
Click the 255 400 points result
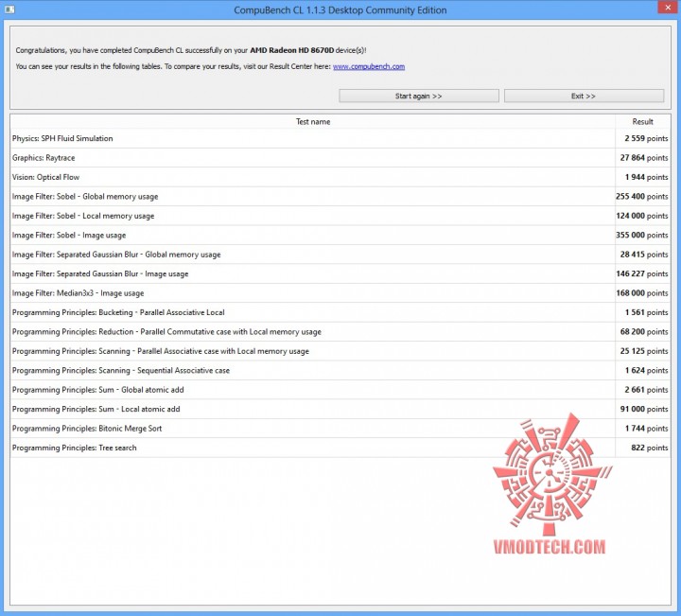pos(642,197)
